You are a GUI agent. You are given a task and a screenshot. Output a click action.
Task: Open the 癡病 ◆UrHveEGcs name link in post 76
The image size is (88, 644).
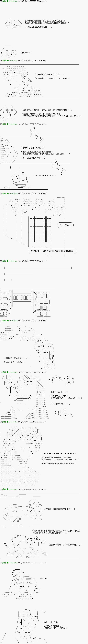[10, 61]
